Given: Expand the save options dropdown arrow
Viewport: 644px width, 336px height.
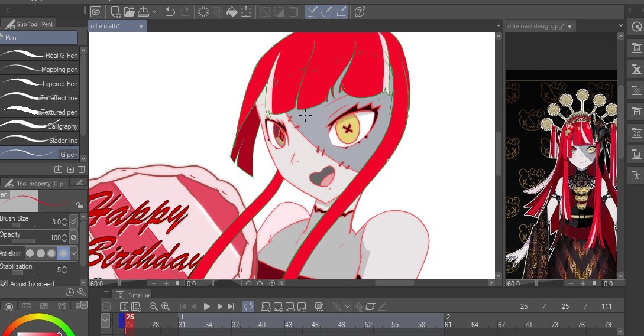Looking at the screenshot, I should click(154, 12).
